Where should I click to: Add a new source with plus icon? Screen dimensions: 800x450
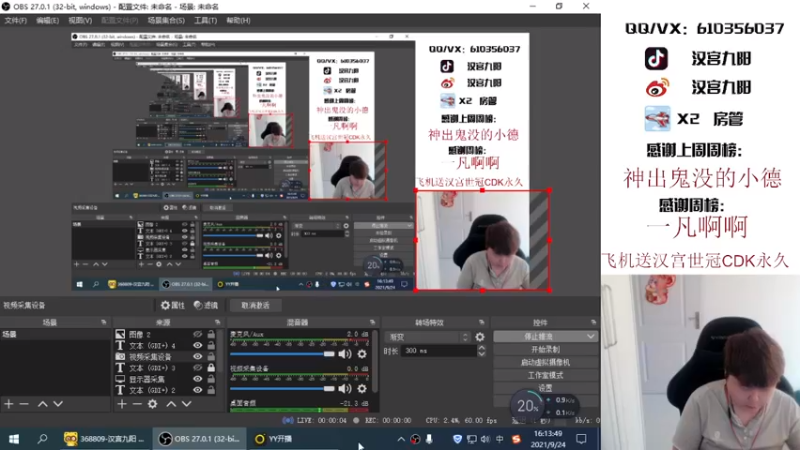coord(121,404)
